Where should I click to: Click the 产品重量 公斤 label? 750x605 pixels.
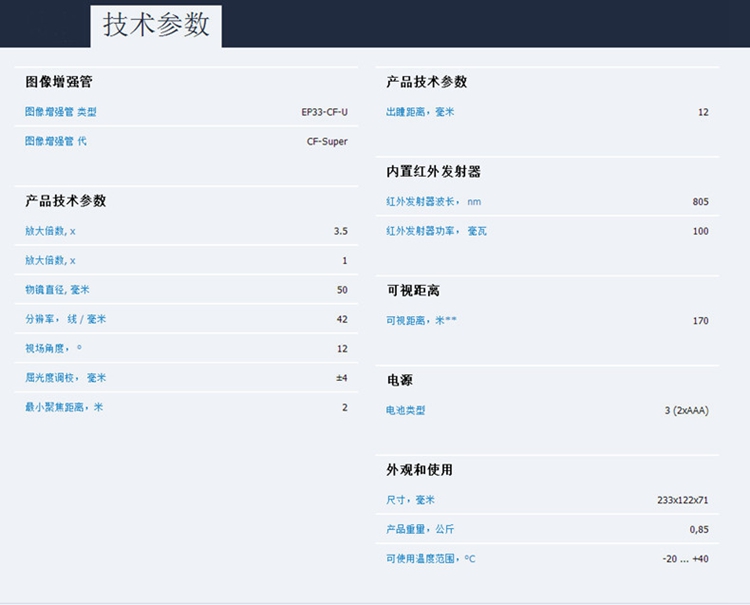point(420,529)
